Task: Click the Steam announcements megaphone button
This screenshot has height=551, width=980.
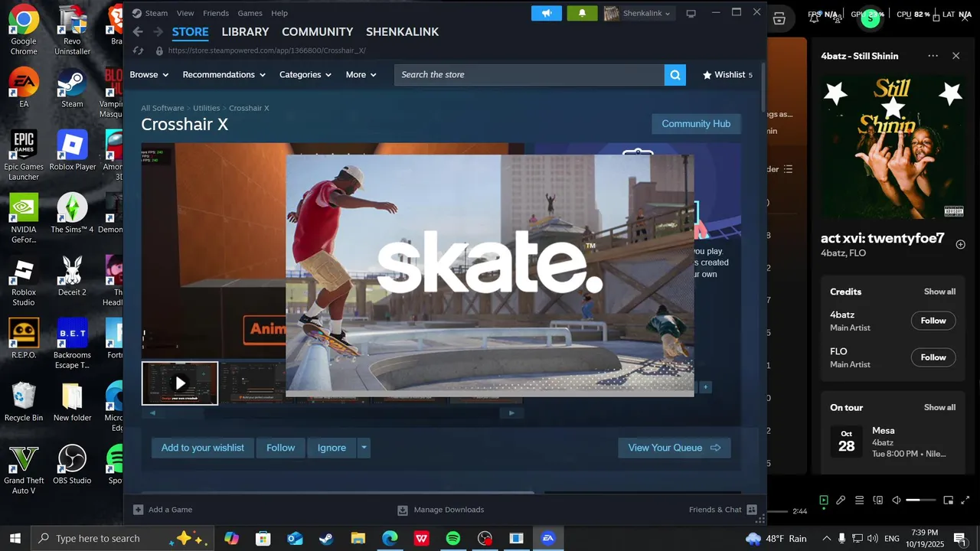Action: tap(547, 13)
